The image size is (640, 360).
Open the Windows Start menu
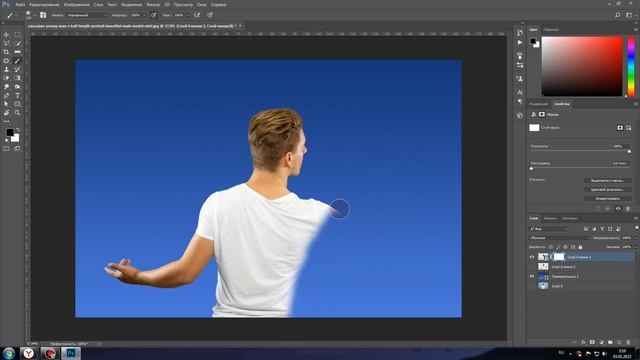[x=9, y=353]
